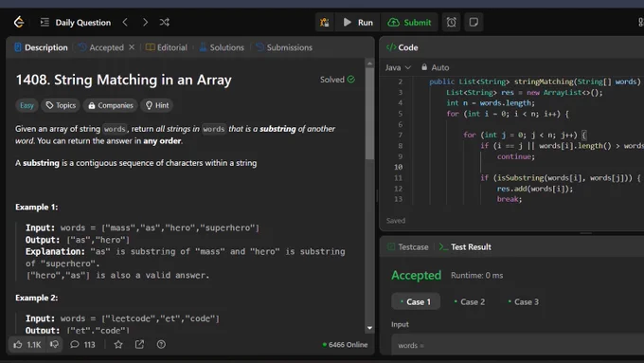Screen dimensions: 644x363
Task: Click the Solved checkmark status
Action: 337,80
